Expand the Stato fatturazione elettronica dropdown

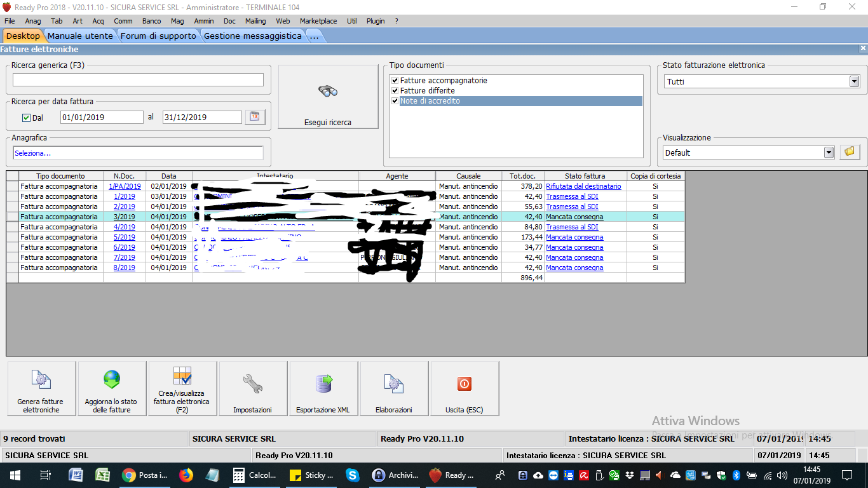tap(854, 81)
